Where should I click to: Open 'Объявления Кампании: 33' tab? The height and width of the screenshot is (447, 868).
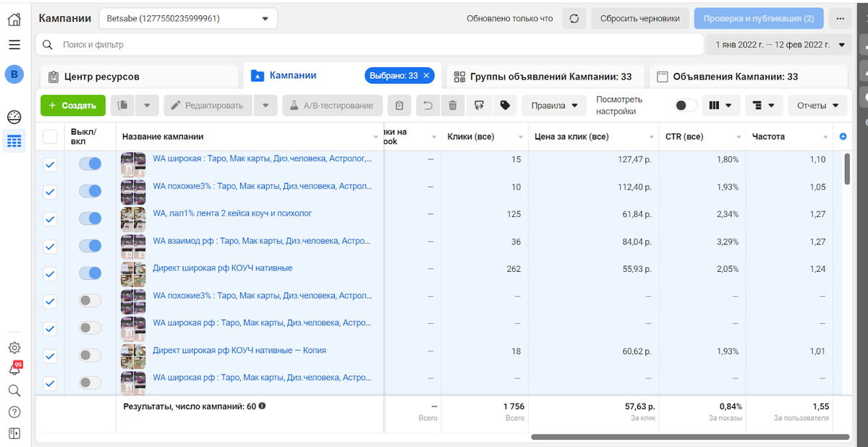[x=748, y=77]
